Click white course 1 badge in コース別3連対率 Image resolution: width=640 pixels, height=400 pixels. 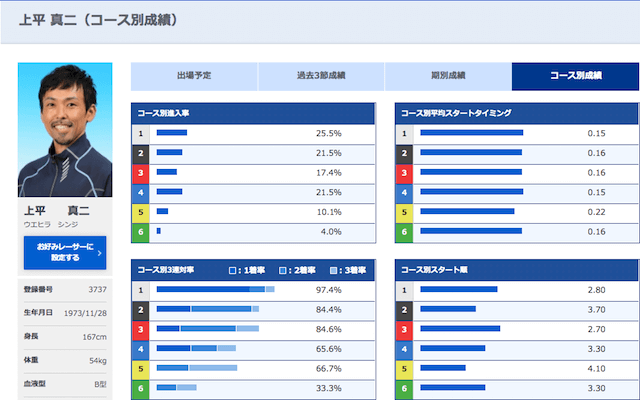[141, 290]
